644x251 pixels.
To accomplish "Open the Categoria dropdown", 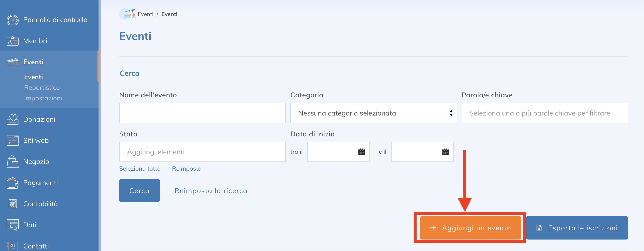I will pyautogui.click(x=373, y=113).
